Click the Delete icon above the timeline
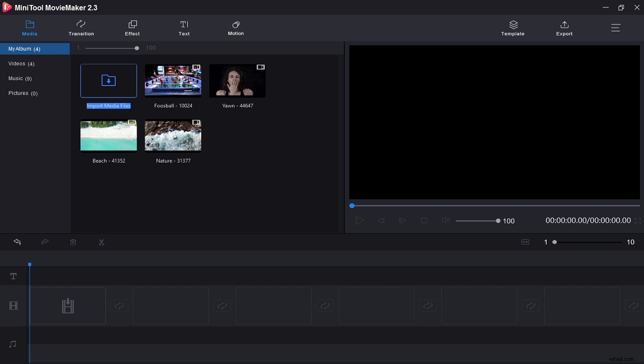644x364 pixels. pos(73,242)
